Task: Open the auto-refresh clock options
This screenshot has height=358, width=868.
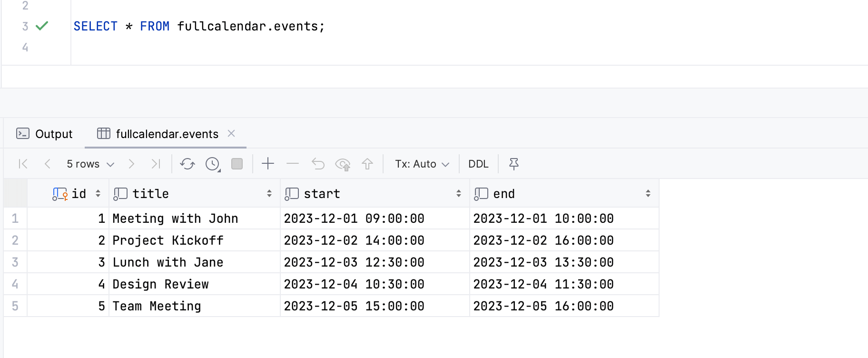Action: point(213,164)
